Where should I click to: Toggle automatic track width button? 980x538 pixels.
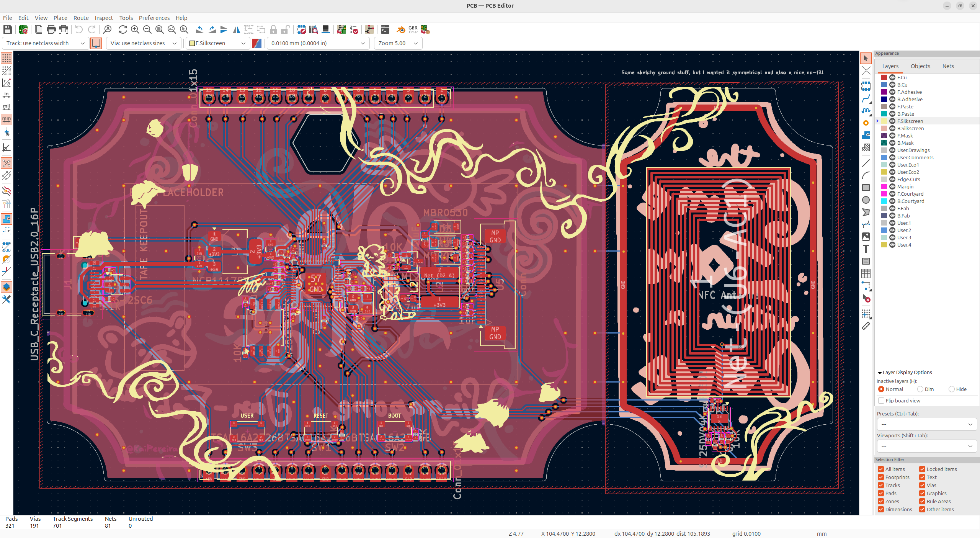[x=96, y=43]
